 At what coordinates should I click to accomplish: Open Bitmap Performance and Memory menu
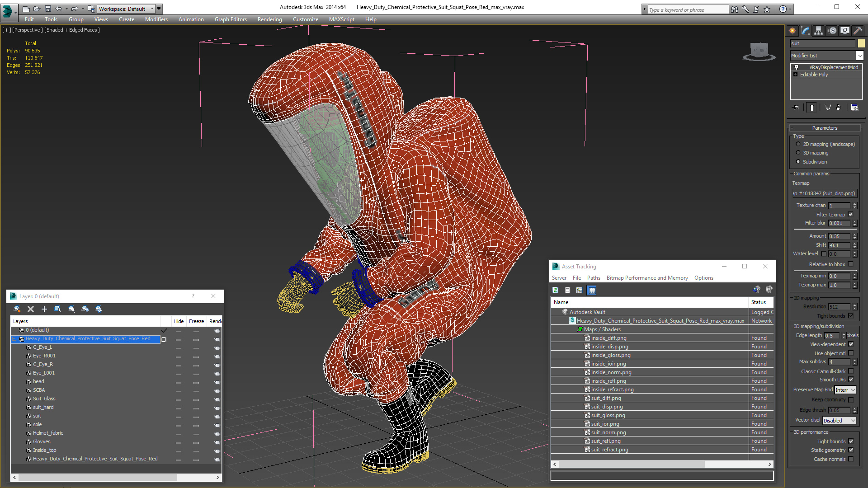(647, 278)
